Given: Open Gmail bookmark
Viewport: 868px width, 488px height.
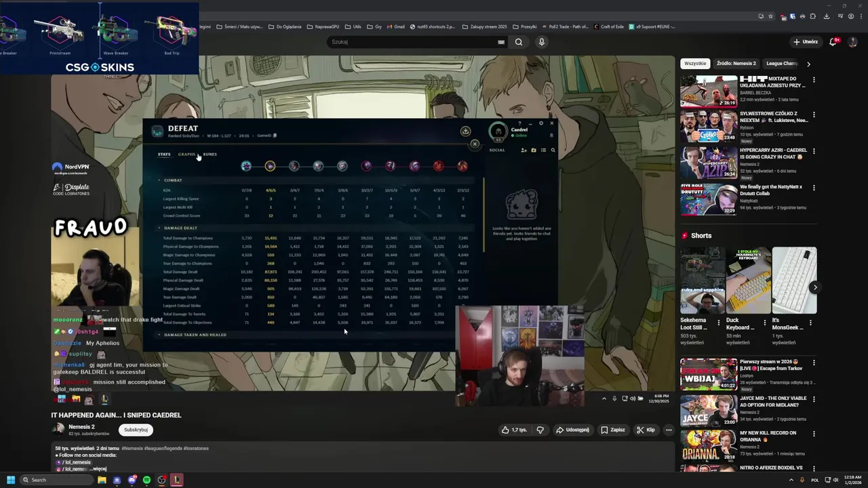Looking at the screenshot, I should 395,26.
